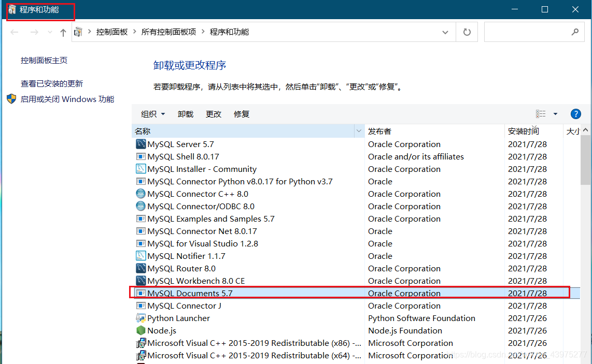
Task: Go back using the back arrow
Action: 15,33
